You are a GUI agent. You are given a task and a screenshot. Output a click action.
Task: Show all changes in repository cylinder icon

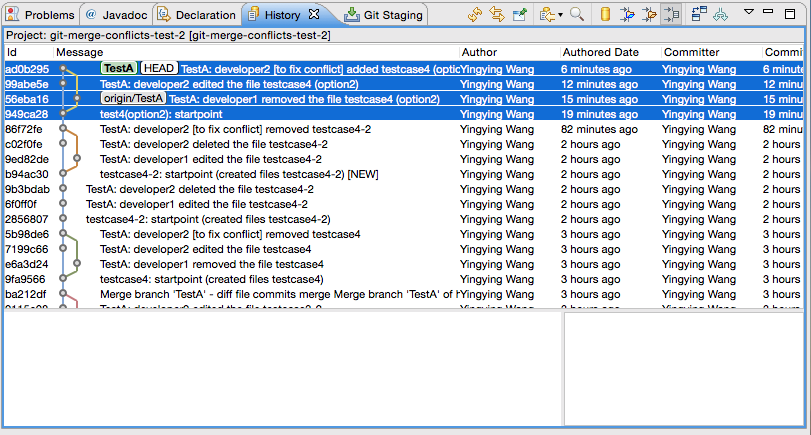point(605,14)
